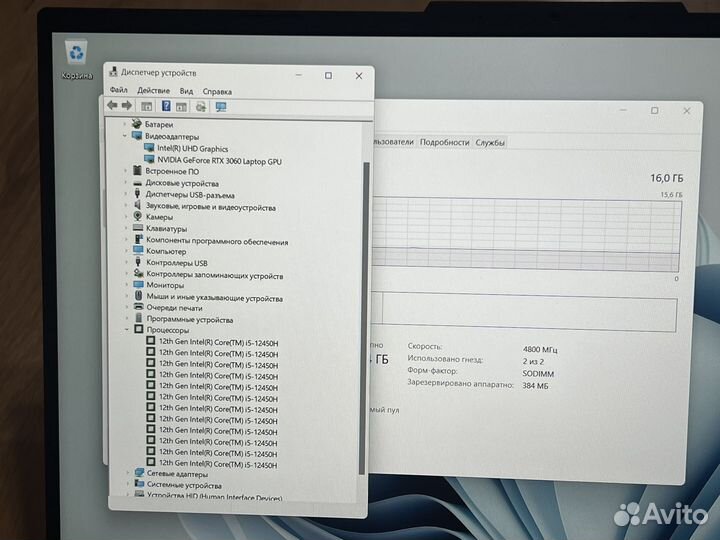Select Intel(R) UHD Graphics device
This screenshot has height=540, width=720.
(192, 148)
